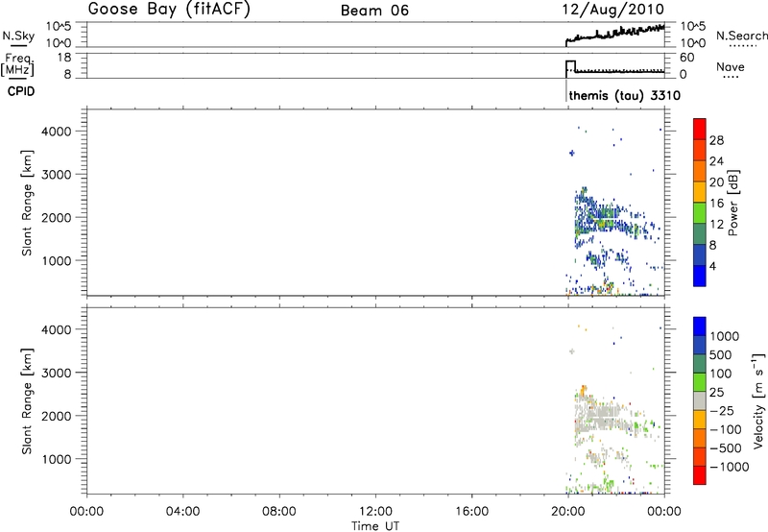Click the '60' Nave axis tick label
768x532 pixels.
[x=686, y=58]
